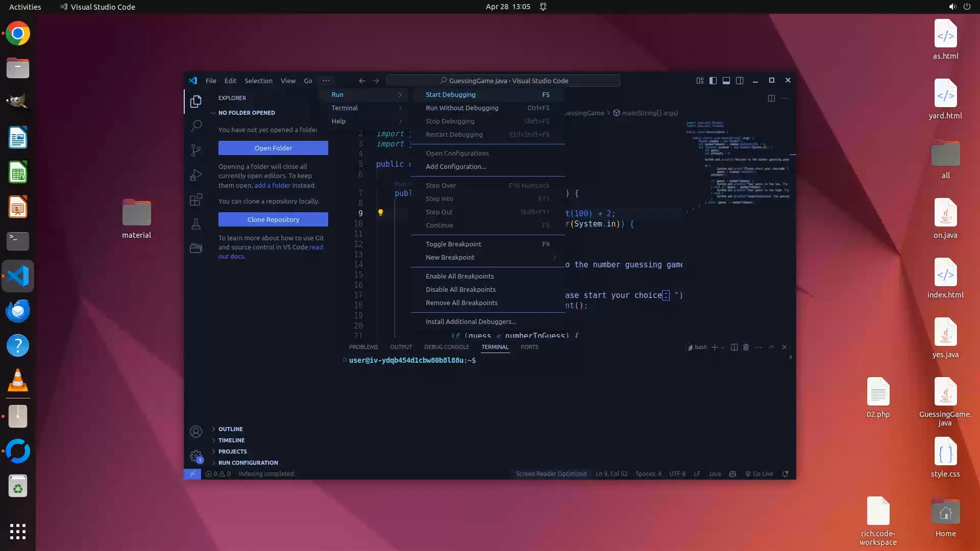Switch to the DEBUG CONSOLE tab
Image resolution: width=980 pixels, height=551 pixels.
pos(447,347)
